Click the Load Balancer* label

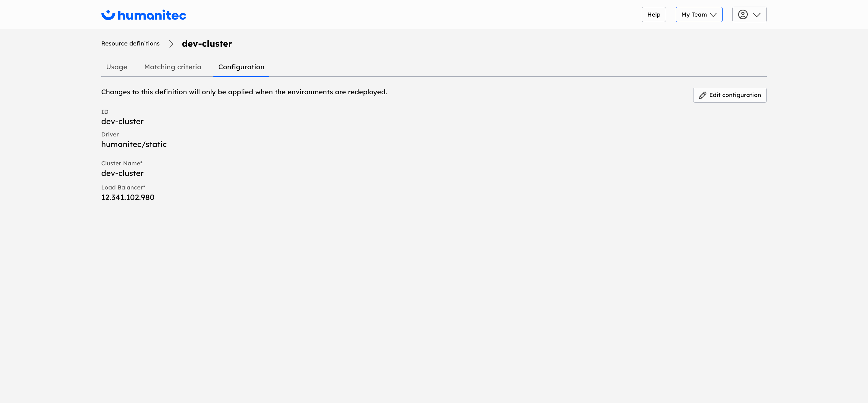(x=123, y=188)
